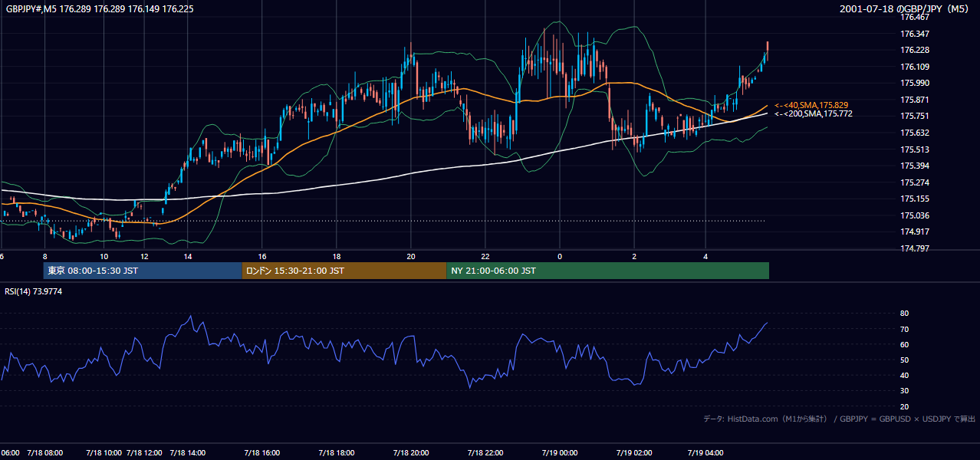Click price axis label 175.632

(914, 133)
